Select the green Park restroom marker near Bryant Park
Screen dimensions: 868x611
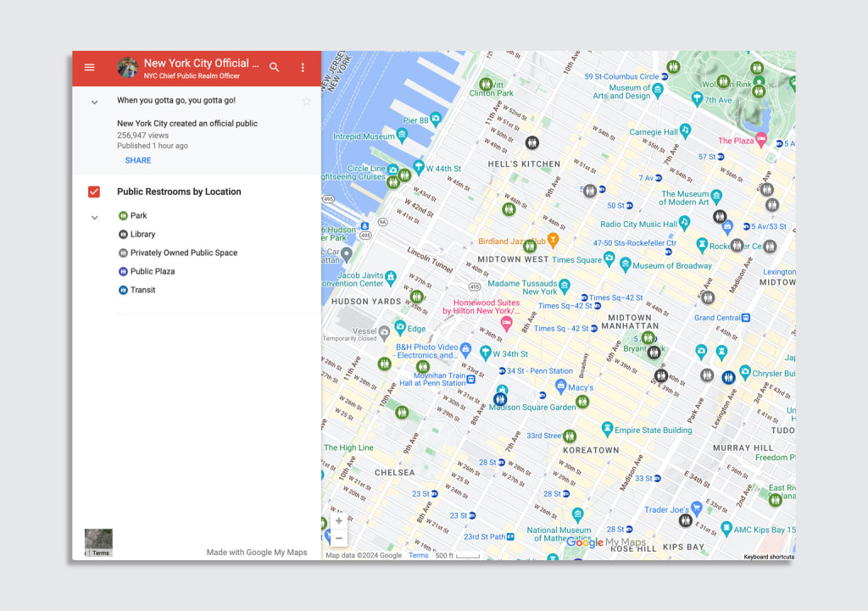(x=649, y=337)
